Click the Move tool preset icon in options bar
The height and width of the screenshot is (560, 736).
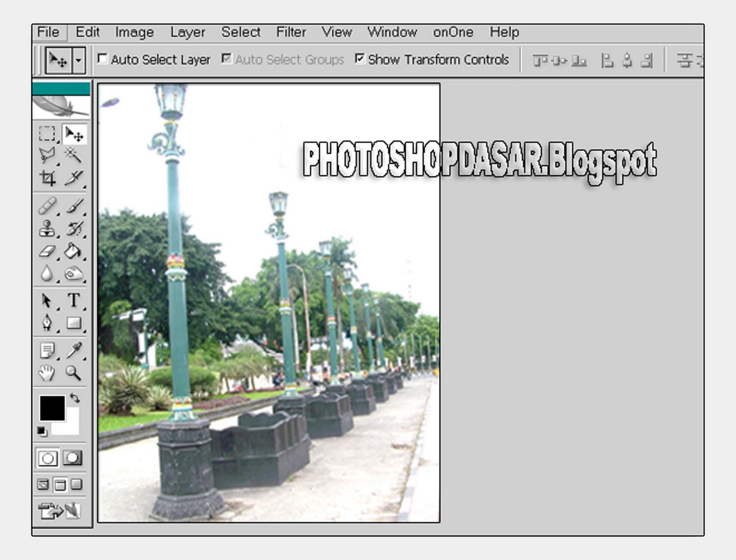[59, 60]
